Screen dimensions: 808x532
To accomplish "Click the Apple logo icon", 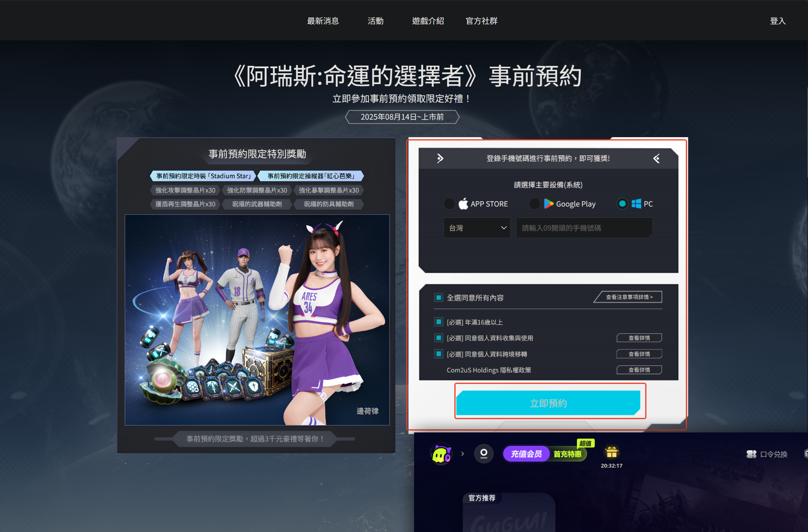I will (x=463, y=203).
